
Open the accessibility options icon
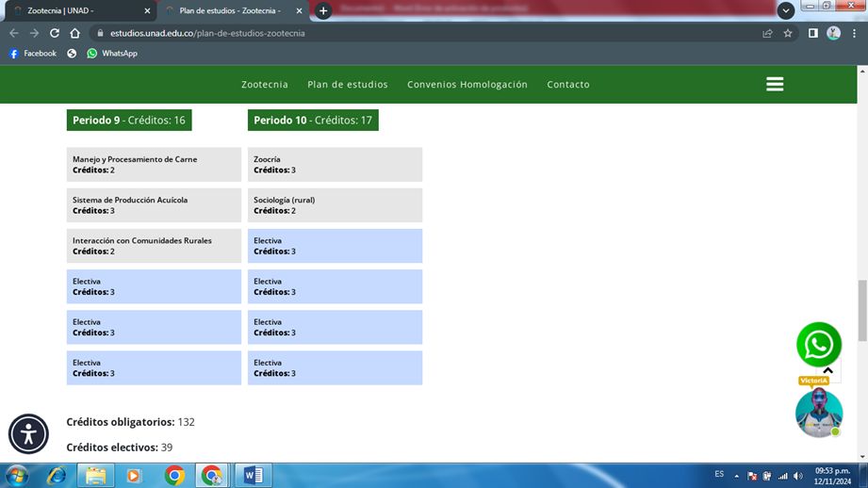click(x=28, y=434)
